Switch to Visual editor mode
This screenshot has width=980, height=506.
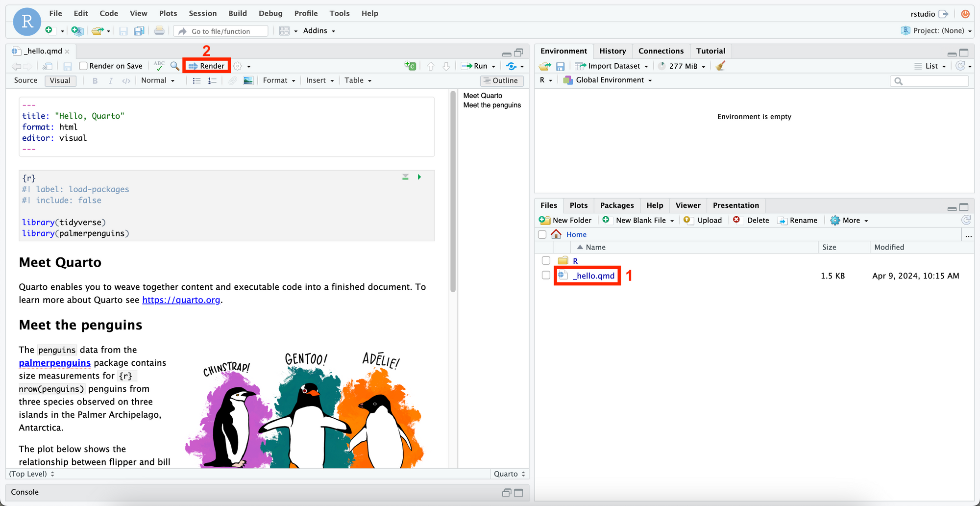tap(60, 80)
